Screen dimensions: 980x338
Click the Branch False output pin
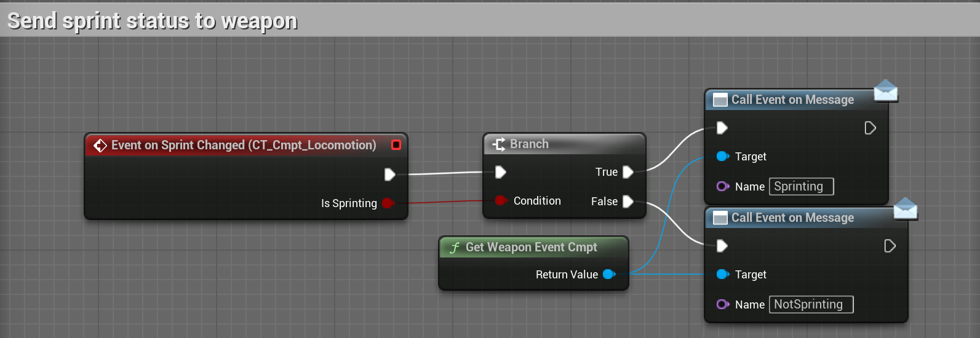[x=628, y=202]
